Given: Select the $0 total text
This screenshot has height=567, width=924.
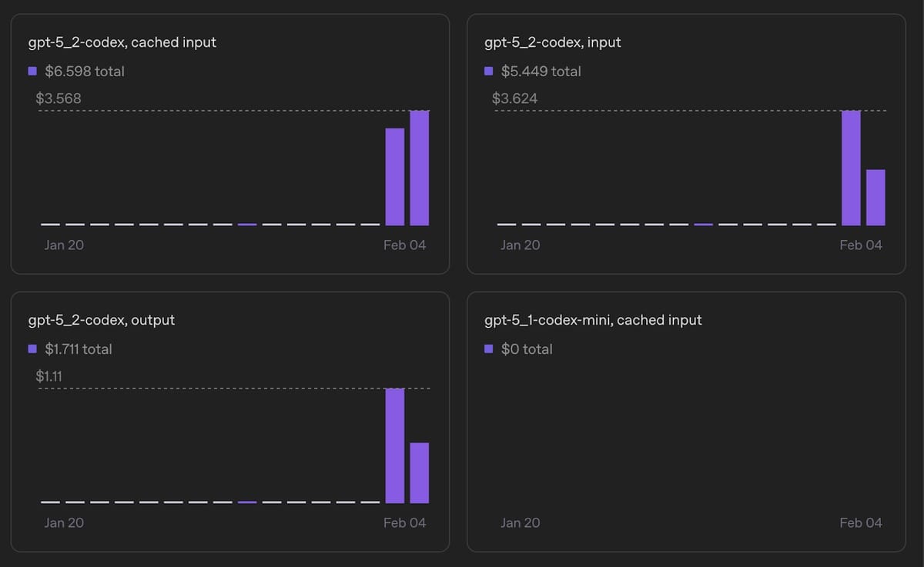Looking at the screenshot, I should [x=527, y=349].
